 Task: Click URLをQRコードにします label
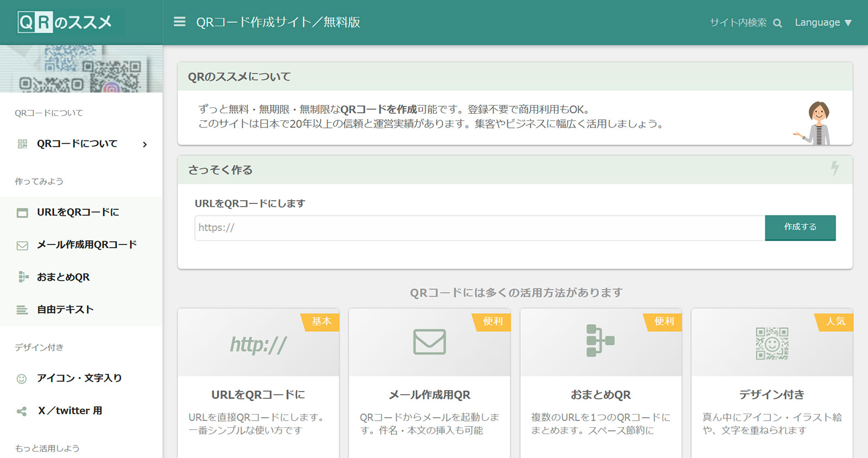[x=250, y=204]
